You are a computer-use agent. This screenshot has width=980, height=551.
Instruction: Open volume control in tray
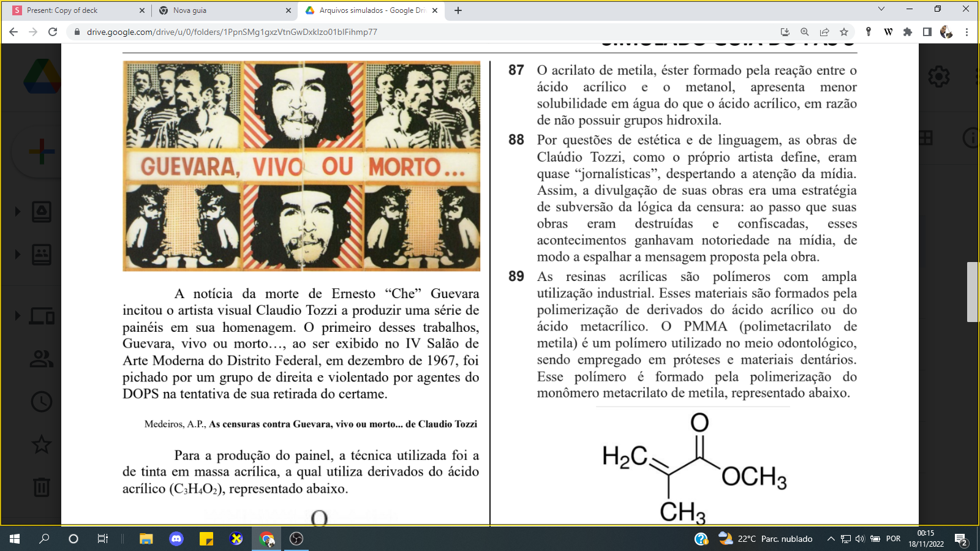point(860,539)
